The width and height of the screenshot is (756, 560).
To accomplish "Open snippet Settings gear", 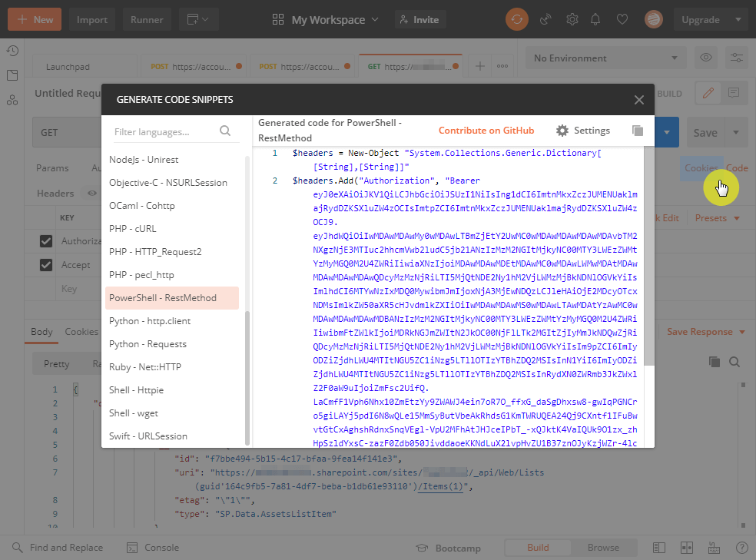I will (x=583, y=131).
